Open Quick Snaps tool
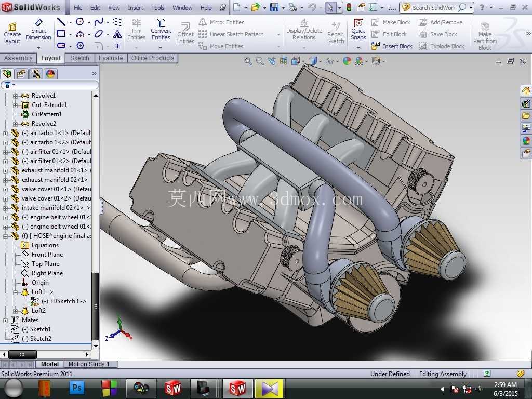The width and height of the screenshot is (532, 399). pyautogui.click(x=358, y=30)
